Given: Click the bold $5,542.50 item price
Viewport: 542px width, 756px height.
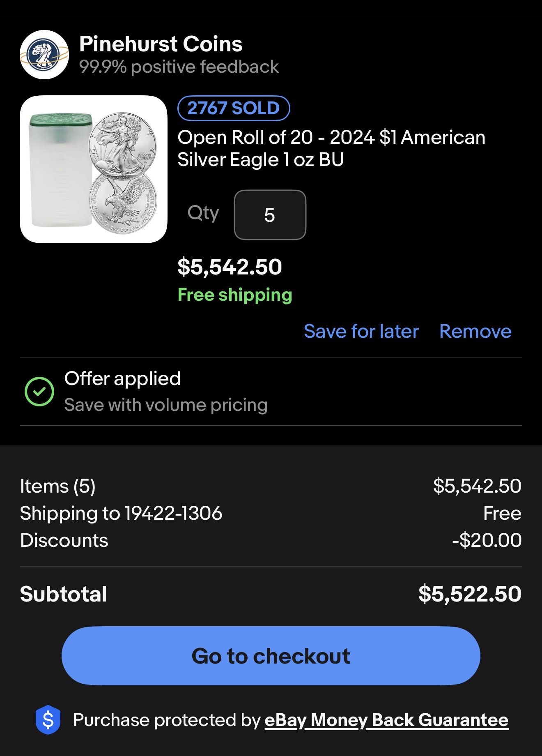Looking at the screenshot, I should coord(230,267).
